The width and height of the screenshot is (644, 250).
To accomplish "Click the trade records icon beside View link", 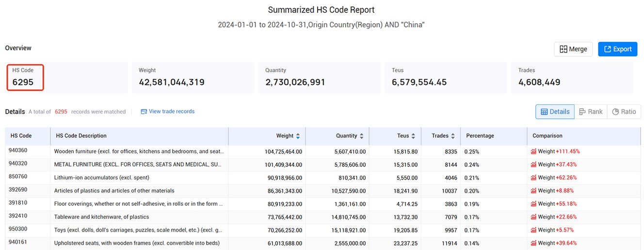I will click(144, 112).
